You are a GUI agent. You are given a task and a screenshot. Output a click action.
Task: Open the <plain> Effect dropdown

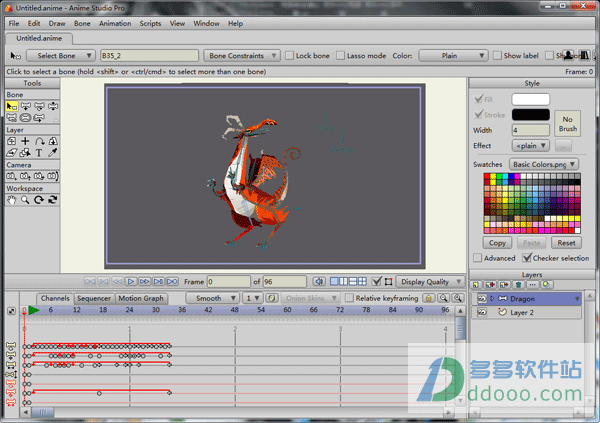(531, 146)
